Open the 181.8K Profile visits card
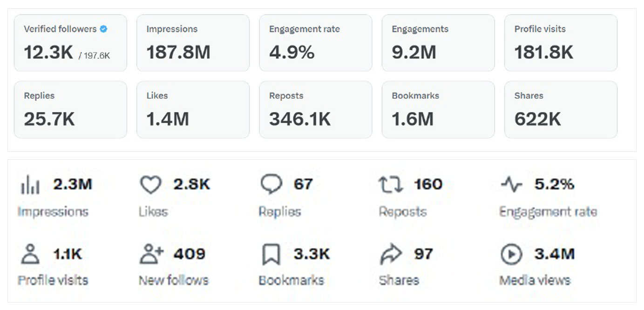Screen dimensions: 644x310 click(561, 43)
